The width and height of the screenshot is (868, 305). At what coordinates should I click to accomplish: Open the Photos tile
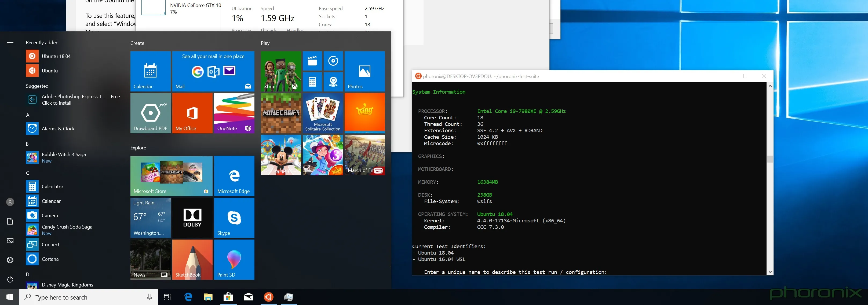pyautogui.click(x=364, y=71)
